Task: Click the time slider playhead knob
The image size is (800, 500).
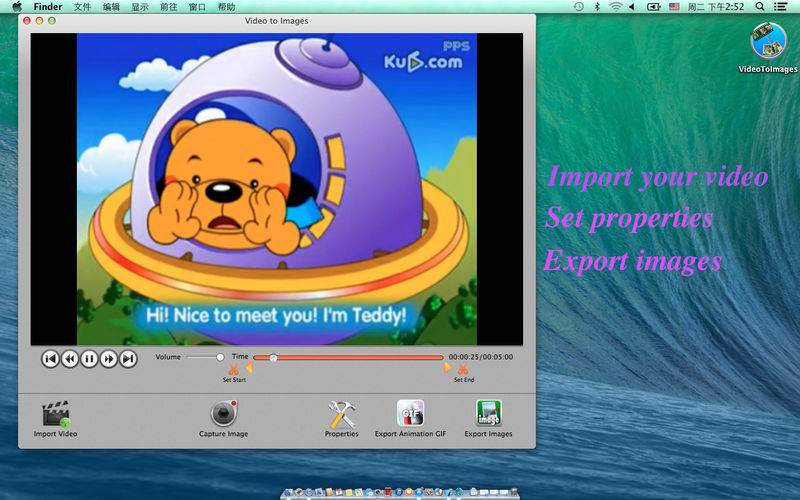Action: (273, 358)
